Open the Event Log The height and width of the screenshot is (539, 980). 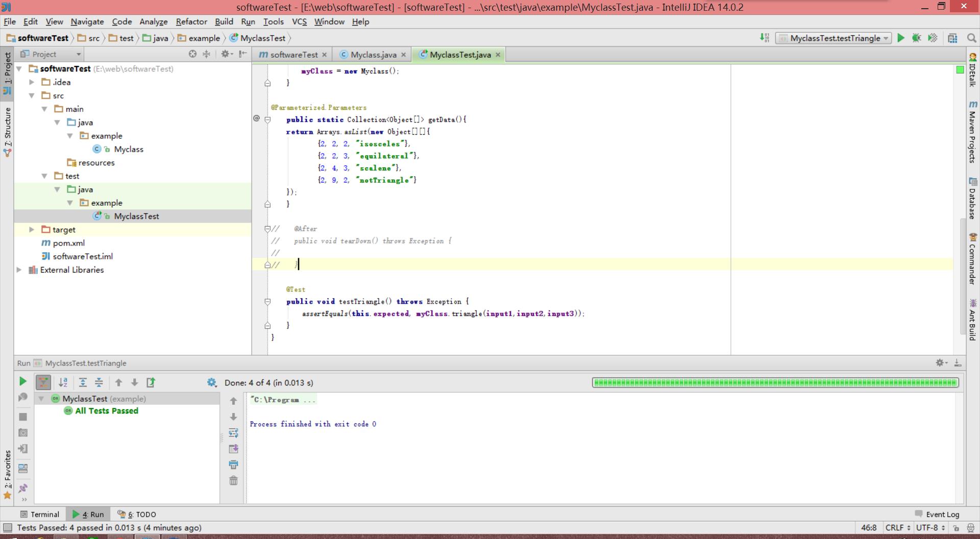click(x=937, y=514)
